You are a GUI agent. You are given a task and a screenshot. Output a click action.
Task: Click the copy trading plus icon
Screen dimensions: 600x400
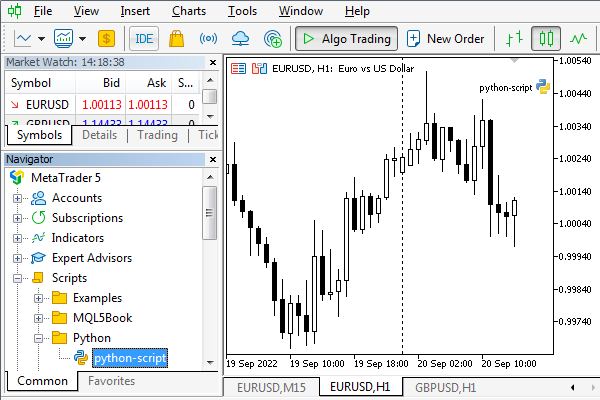[x=273, y=39]
